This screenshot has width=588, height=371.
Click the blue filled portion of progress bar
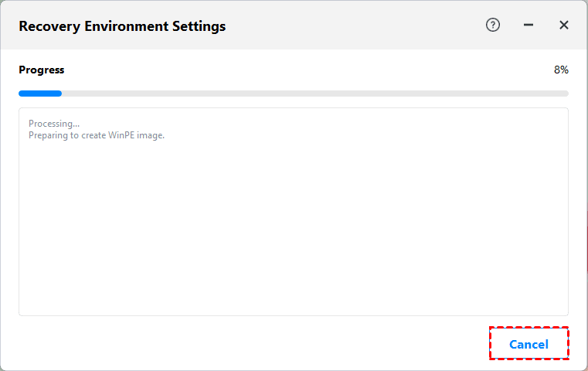[39, 94]
